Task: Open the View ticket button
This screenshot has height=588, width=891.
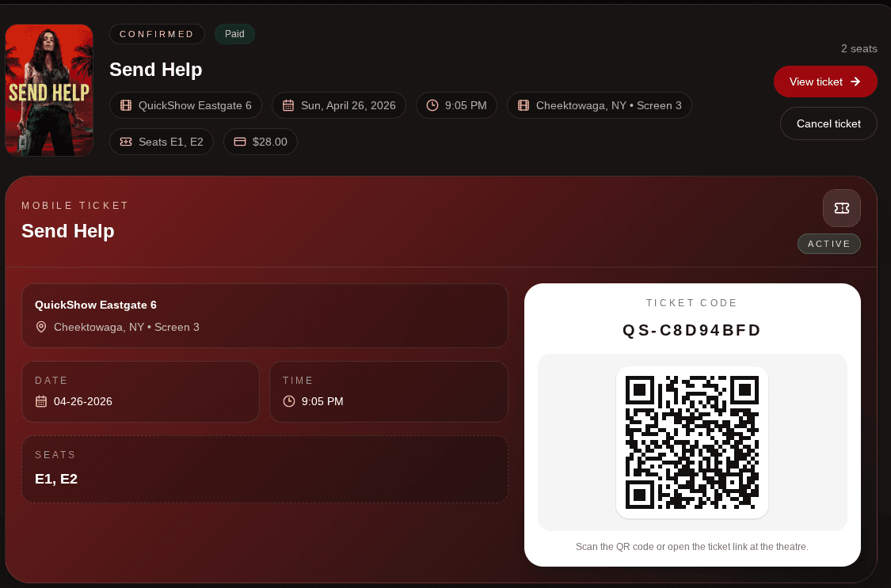Action: coord(825,82)
